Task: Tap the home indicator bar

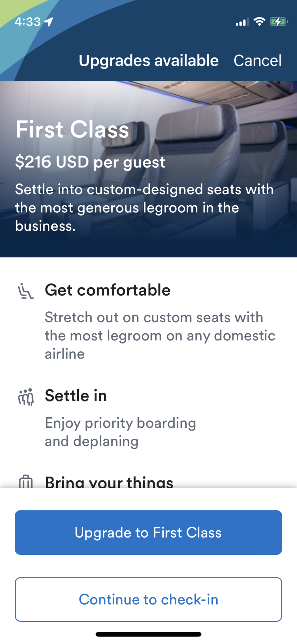Action: (148, 634)
